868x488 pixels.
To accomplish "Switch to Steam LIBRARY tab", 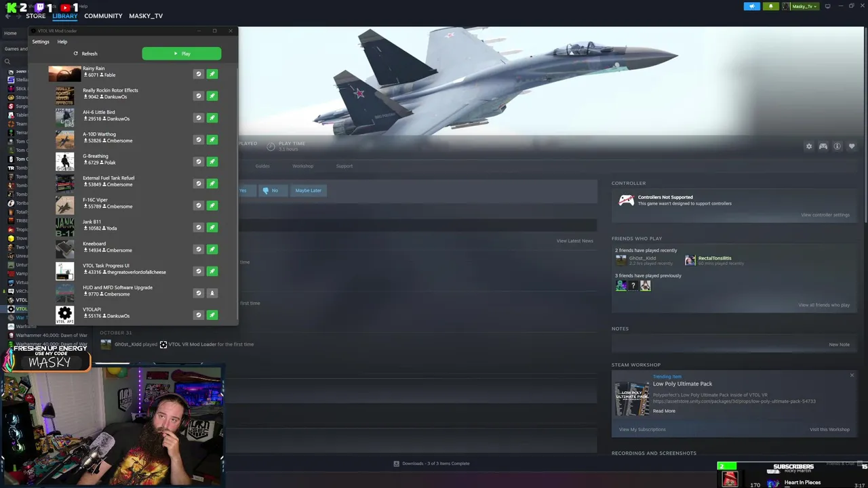I will 64,16.
